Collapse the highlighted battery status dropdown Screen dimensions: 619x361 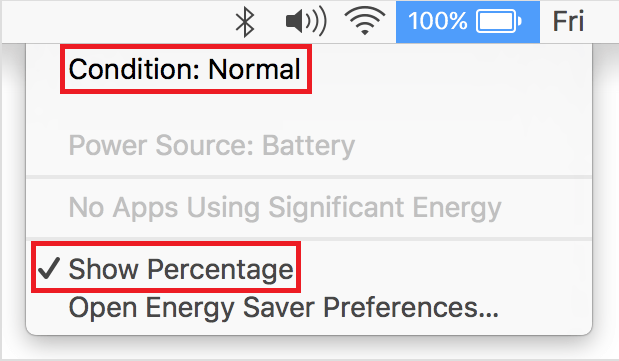click(468, 22)
